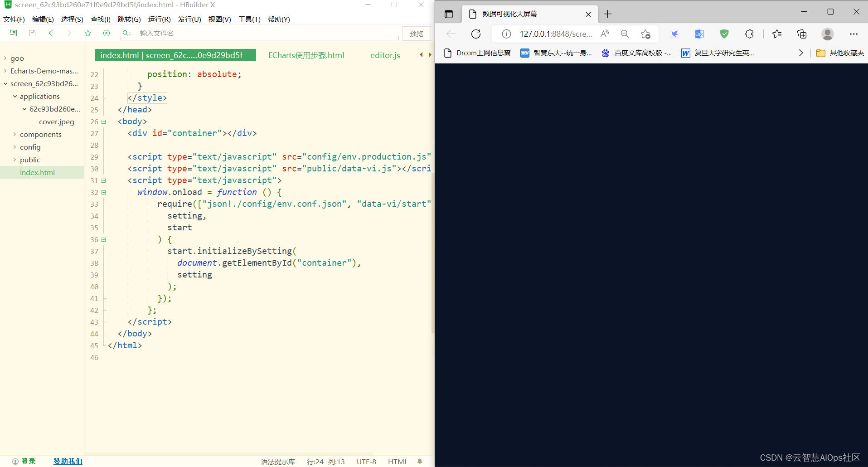The image size is (868, 467).
Task: Close the 数据可视化大屏幕 browser tab
Action: 588,15
